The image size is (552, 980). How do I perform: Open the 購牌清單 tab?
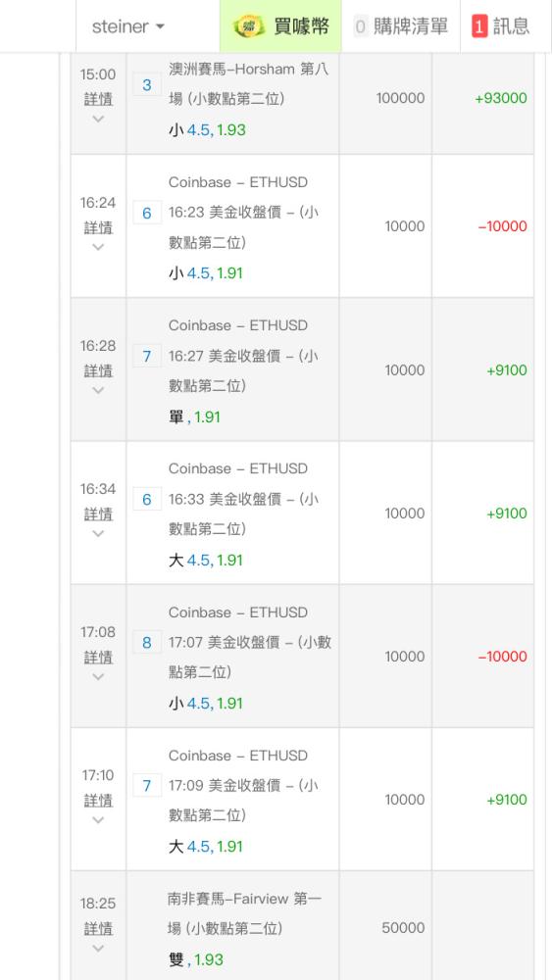point(401,26)
